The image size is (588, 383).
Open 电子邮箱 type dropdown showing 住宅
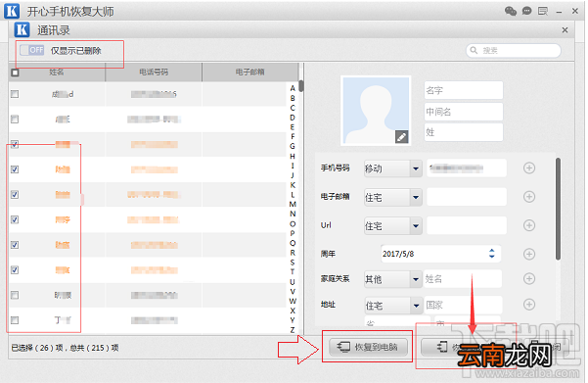pos(393,197)
